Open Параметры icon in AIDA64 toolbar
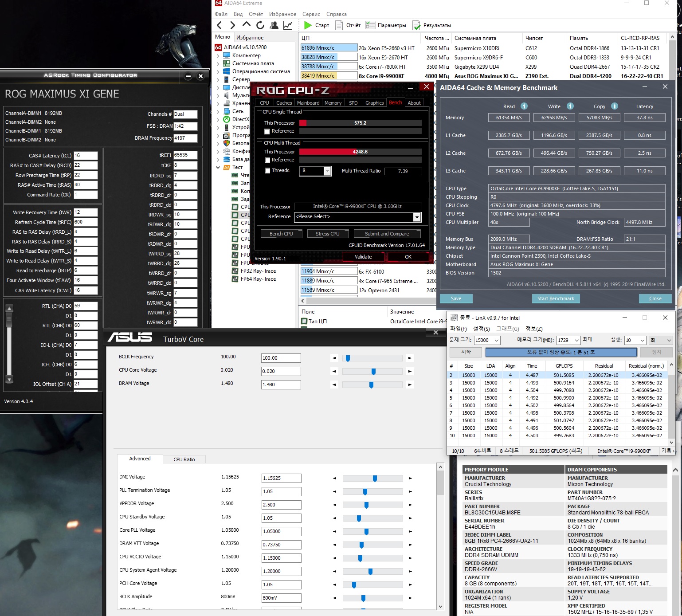 [371, 25]
